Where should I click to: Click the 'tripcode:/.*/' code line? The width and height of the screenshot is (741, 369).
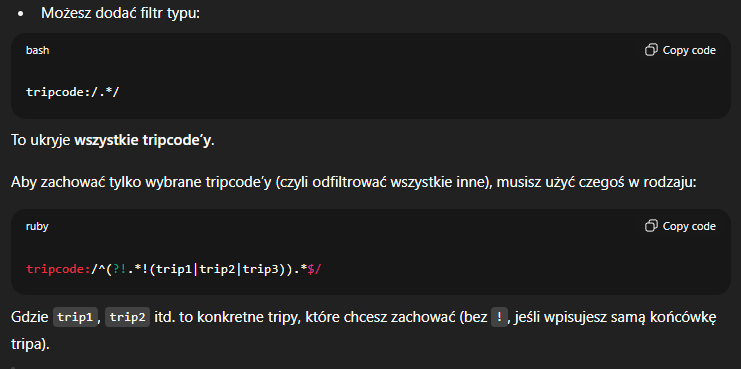[73, 92]
